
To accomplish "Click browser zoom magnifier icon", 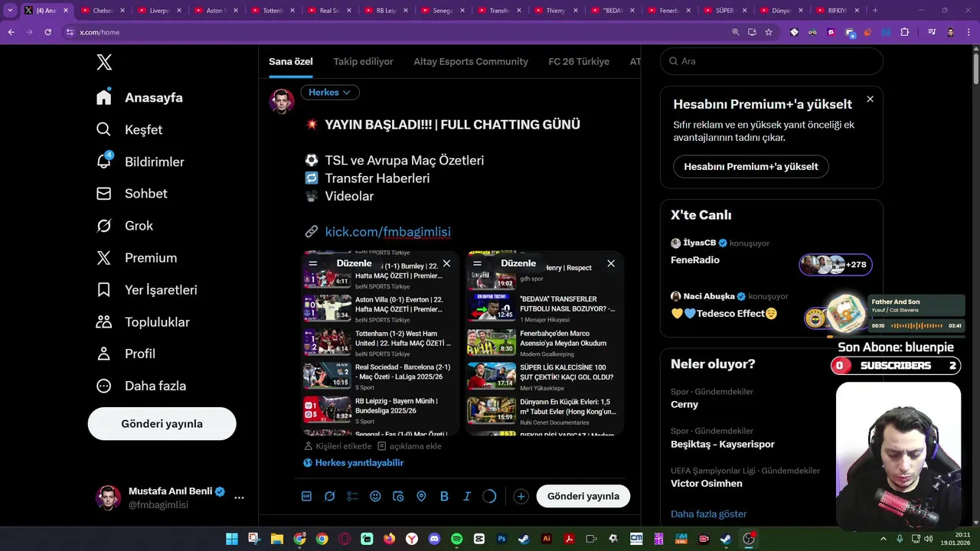I will [x=736, y=32].
